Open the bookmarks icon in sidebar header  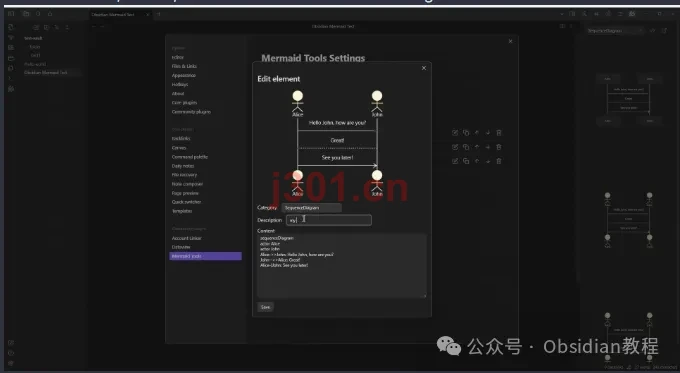50,14
